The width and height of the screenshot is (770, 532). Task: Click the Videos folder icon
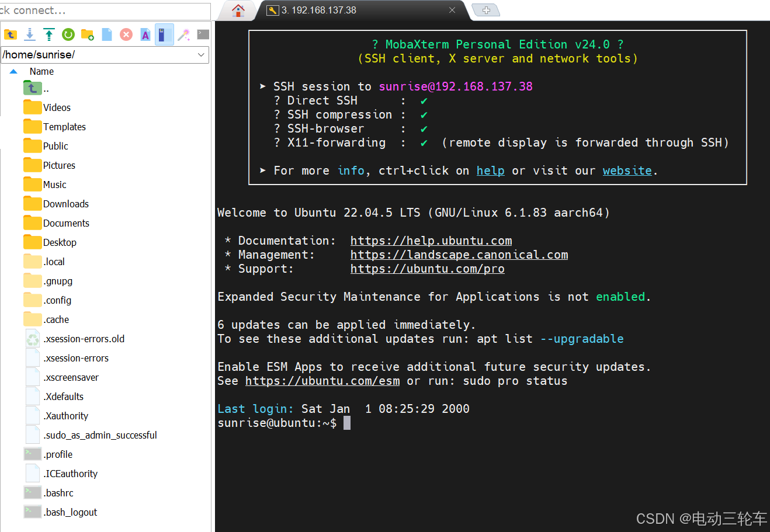(32, 107)
